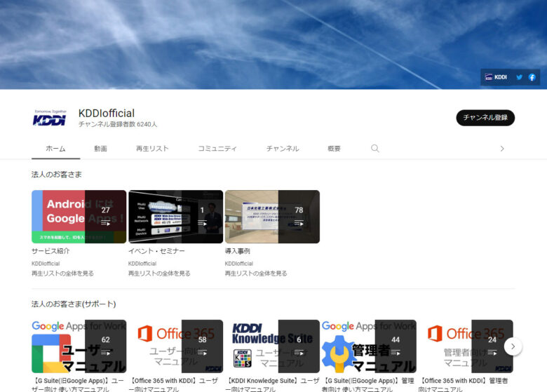547x392 pixels.
Task: Select the ホーム tab
Action: click(56, 149)
